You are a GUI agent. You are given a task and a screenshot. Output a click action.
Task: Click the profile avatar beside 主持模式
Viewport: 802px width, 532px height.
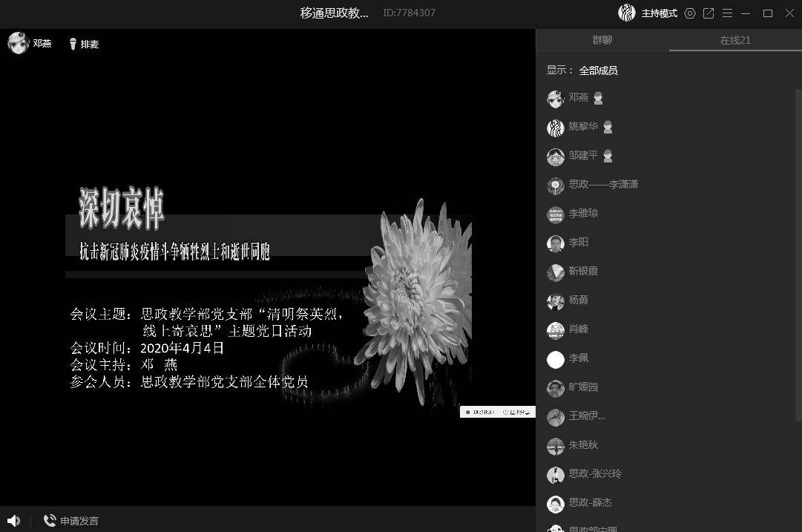(627, 13)
